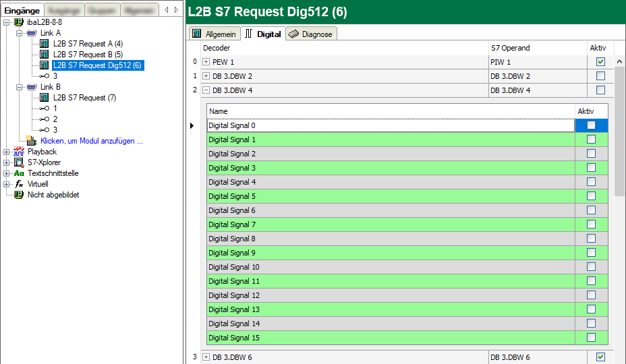Click the Textschnittstelle icon
This screenshot has height=364, width=626.
(x=19, y=173)
